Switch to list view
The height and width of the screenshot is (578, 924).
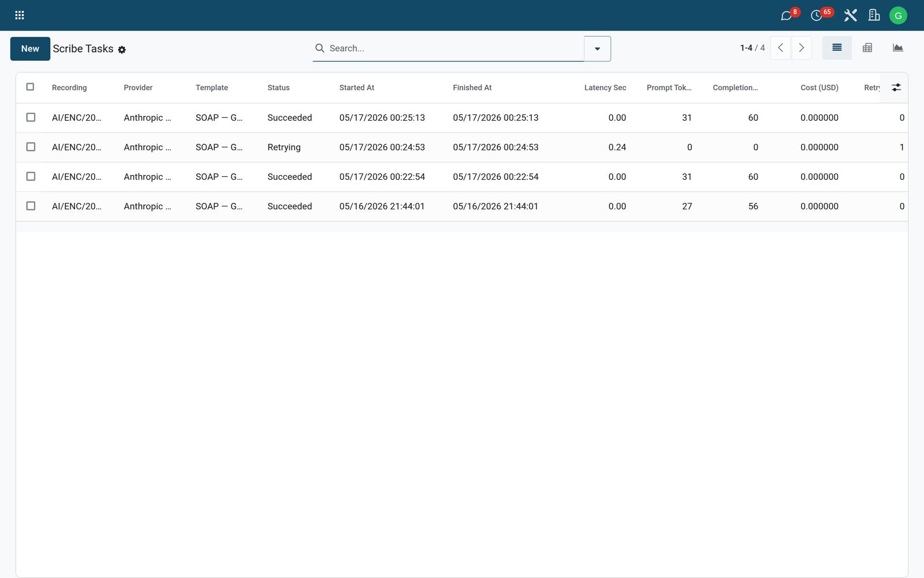click(837, 48)
